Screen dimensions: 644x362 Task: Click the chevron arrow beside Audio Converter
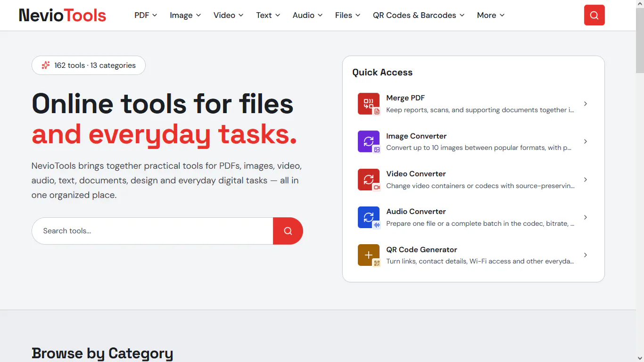click(x=586, y=217)
